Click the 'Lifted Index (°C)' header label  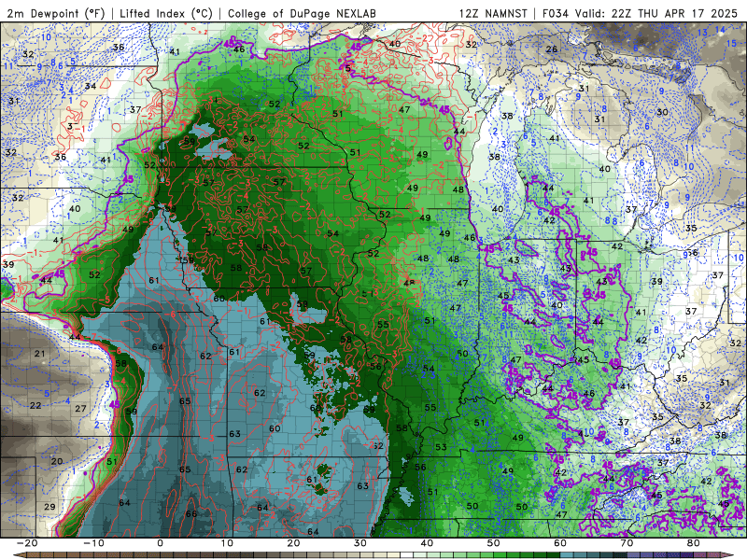[166, 13]
